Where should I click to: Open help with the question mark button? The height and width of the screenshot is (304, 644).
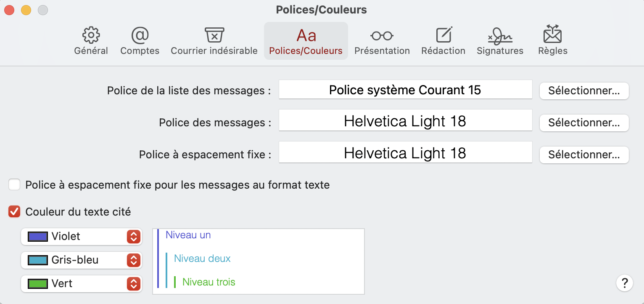coord(624,283)
